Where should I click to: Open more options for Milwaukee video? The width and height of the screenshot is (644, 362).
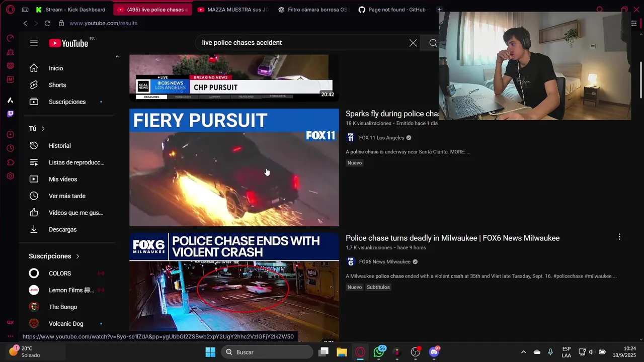(x=619, y=237)
